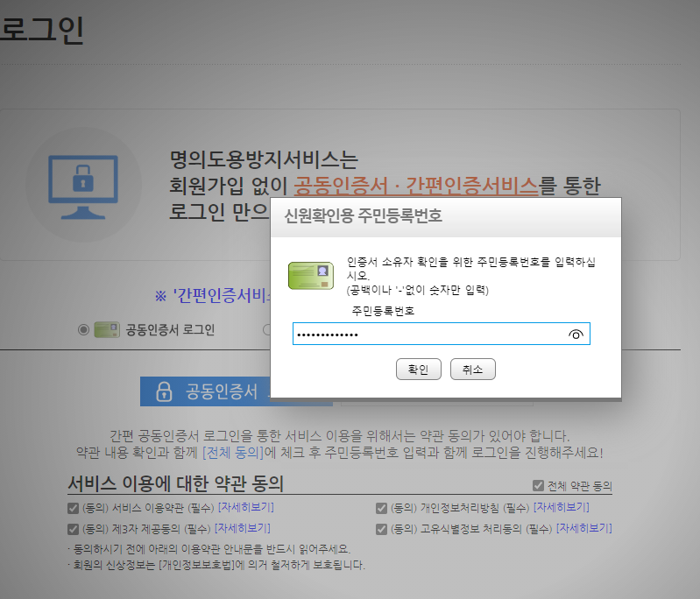Click the [전체 동의] text in instructions
Image resolution: width=700 pixels, height=599 pixels.
(x=233, y=453)
